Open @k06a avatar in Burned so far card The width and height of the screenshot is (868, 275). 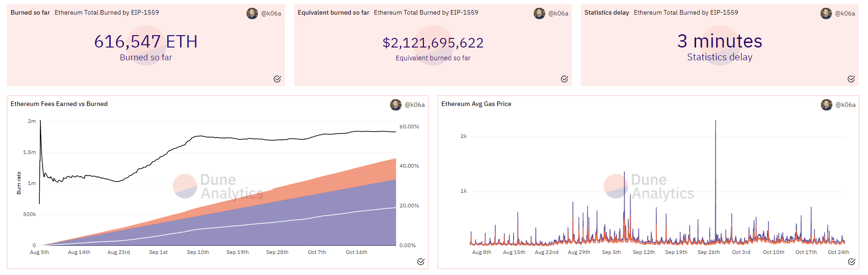(x=252, y=13)
